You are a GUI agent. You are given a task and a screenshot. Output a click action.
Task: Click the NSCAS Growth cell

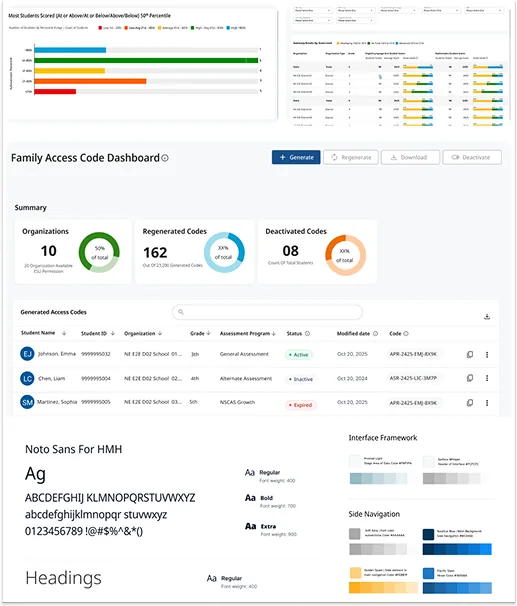(x=237, y=402)
